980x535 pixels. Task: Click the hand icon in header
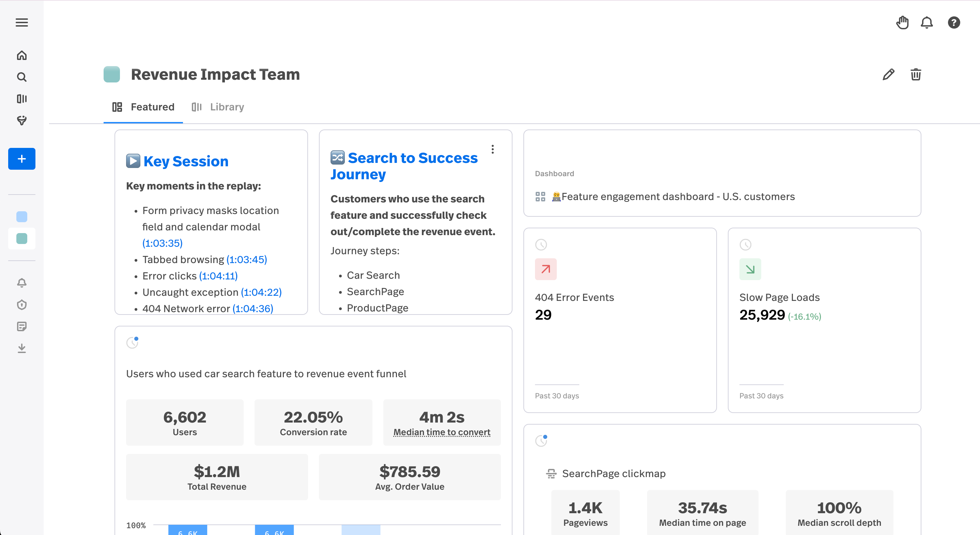[902, 23]
